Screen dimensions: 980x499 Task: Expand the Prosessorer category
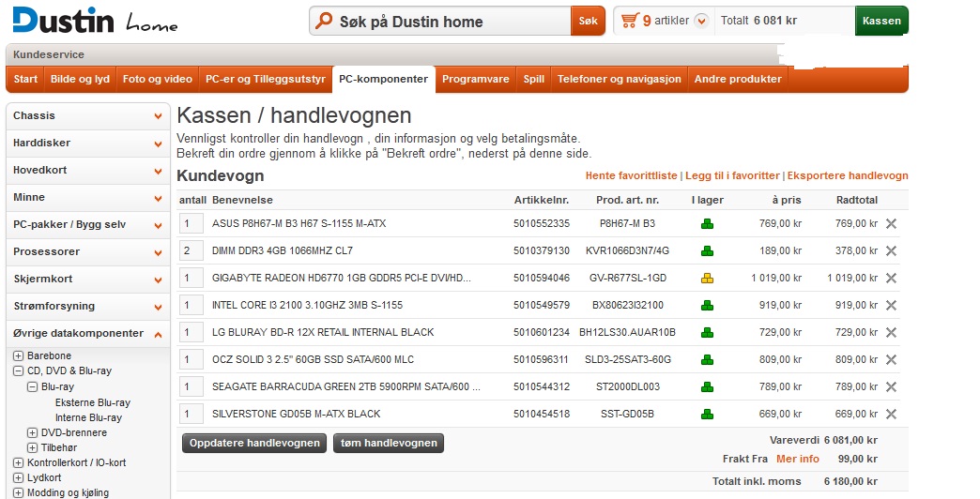tap(158, 252)
